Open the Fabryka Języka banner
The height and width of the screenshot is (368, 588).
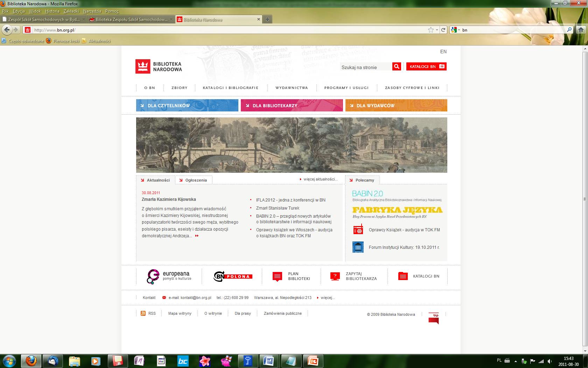tap(397, 212)
